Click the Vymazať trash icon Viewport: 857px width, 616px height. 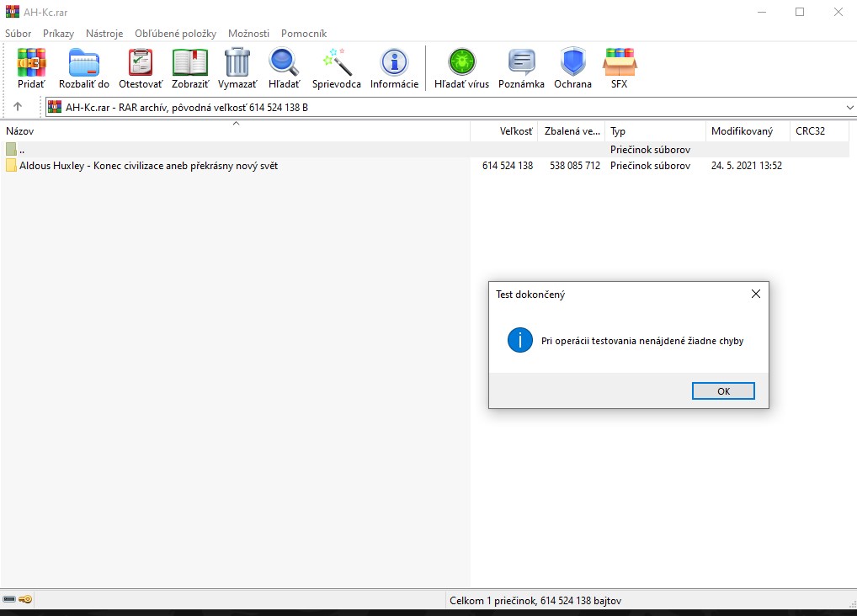click(237, 61)
